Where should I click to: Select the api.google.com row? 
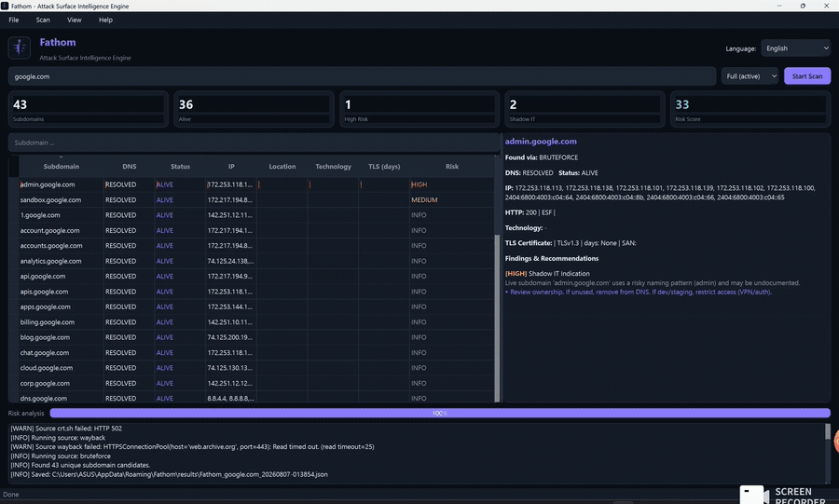pos(256,277)
